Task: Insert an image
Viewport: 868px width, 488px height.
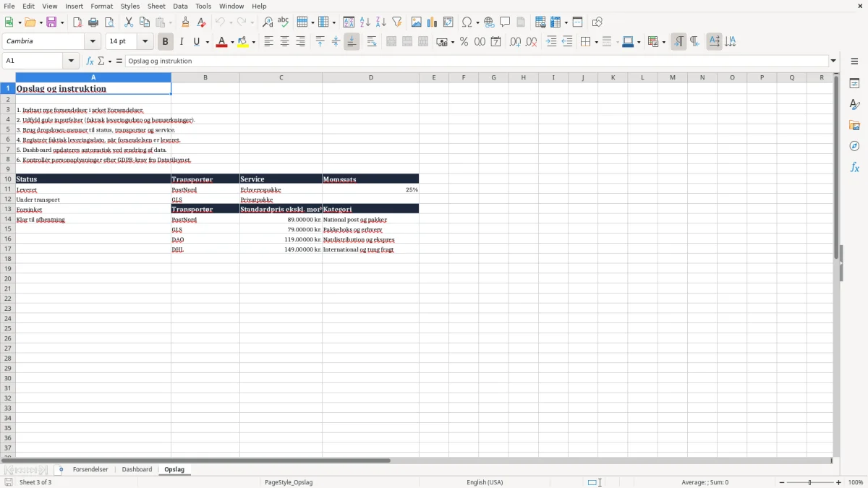Action: pyautogui.click(x=417, y=22)
